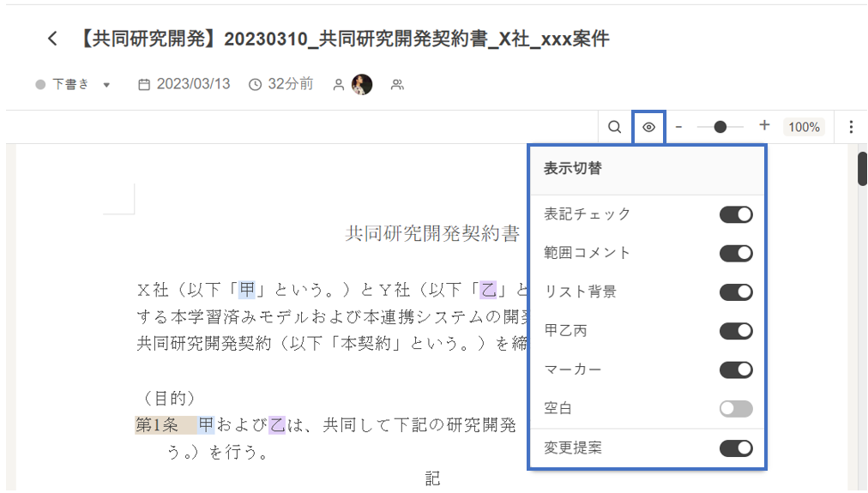
Task: Toggle the マーカー display option
Action: click(x=736, y=370)
